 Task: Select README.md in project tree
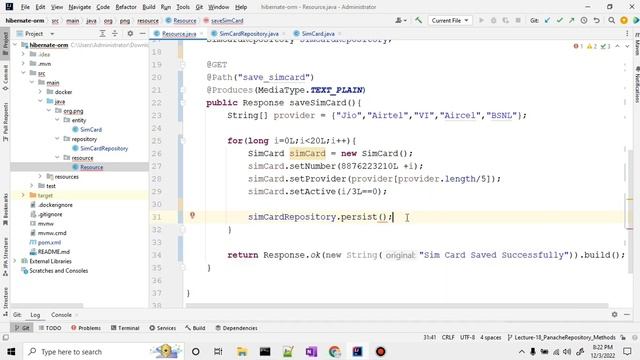(x=53, y=252)
